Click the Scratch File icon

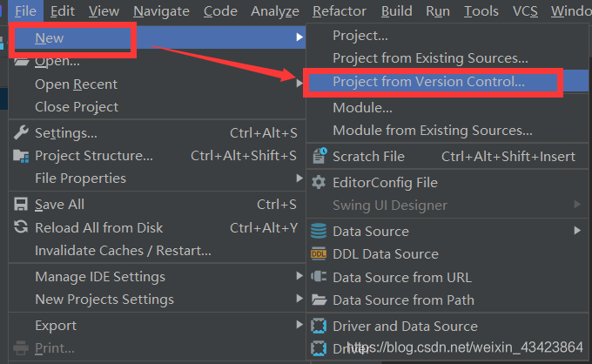click(319, 157)
